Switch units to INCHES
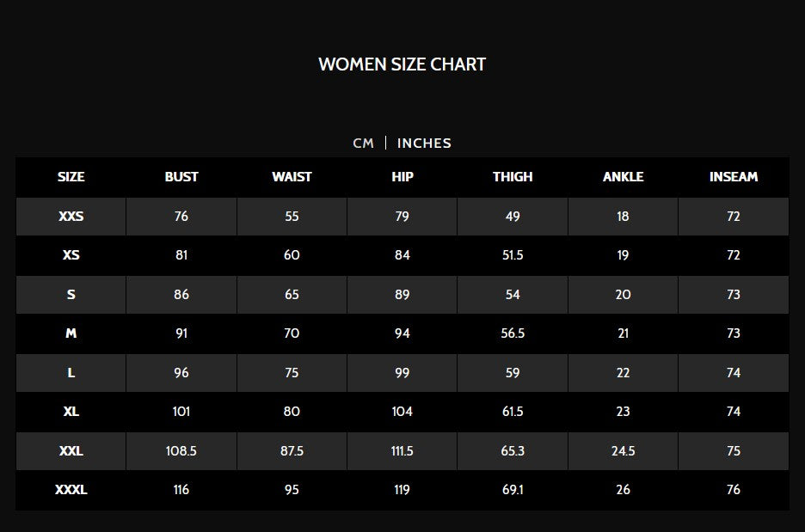The height and width of the screenshot is (532, 805). 424,144
